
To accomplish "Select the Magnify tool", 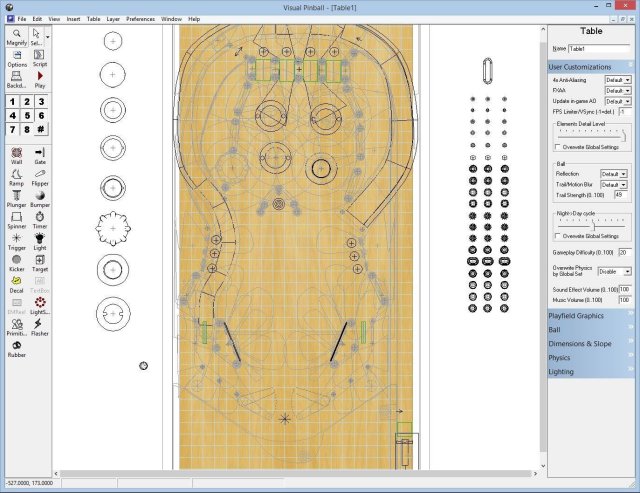I will [17, 37].
